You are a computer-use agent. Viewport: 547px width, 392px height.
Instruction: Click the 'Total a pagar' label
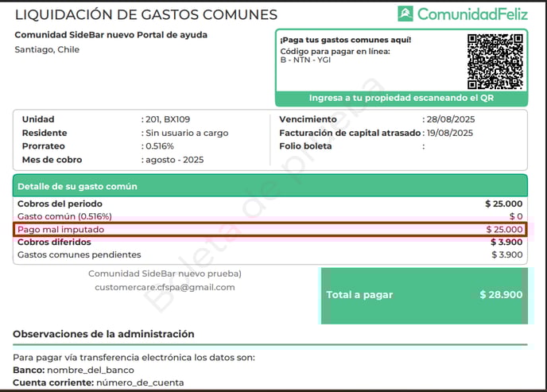tap(359, 295)
